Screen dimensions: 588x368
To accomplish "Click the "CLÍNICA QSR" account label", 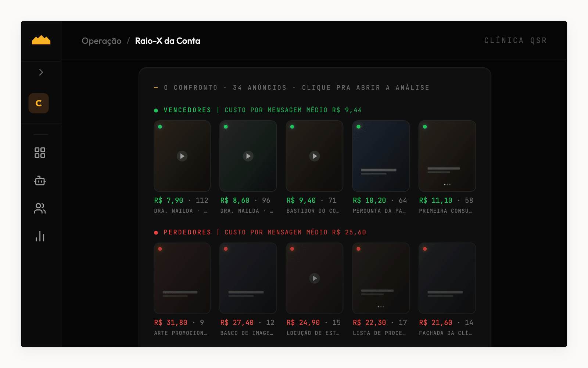I will 515,40.
